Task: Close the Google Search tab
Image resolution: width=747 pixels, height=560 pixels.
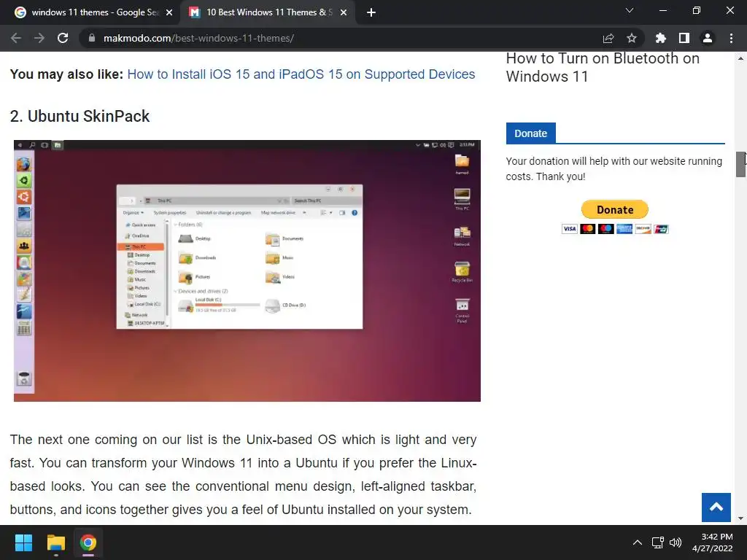Action: (169, 13)
